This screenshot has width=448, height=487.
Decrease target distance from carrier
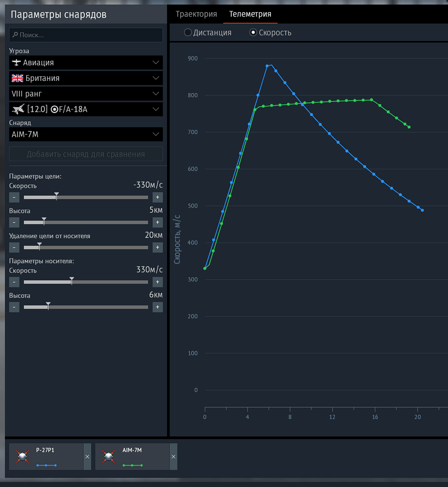(14, 247)
